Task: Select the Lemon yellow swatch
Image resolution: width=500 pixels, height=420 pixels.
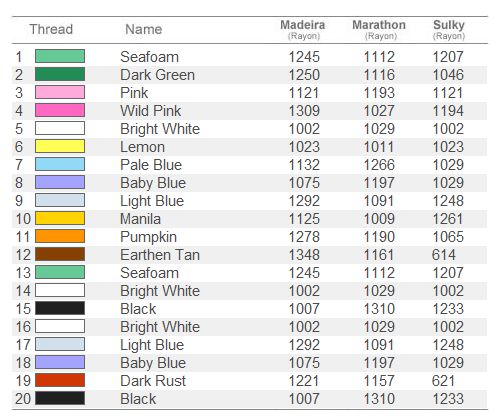Action: [x=60, y=146]
